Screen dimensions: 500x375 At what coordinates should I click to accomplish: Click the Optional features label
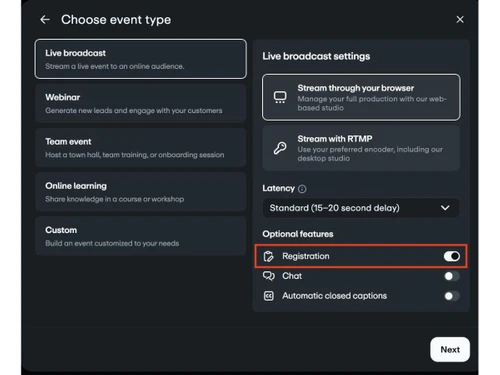click(x=298, y=234)
